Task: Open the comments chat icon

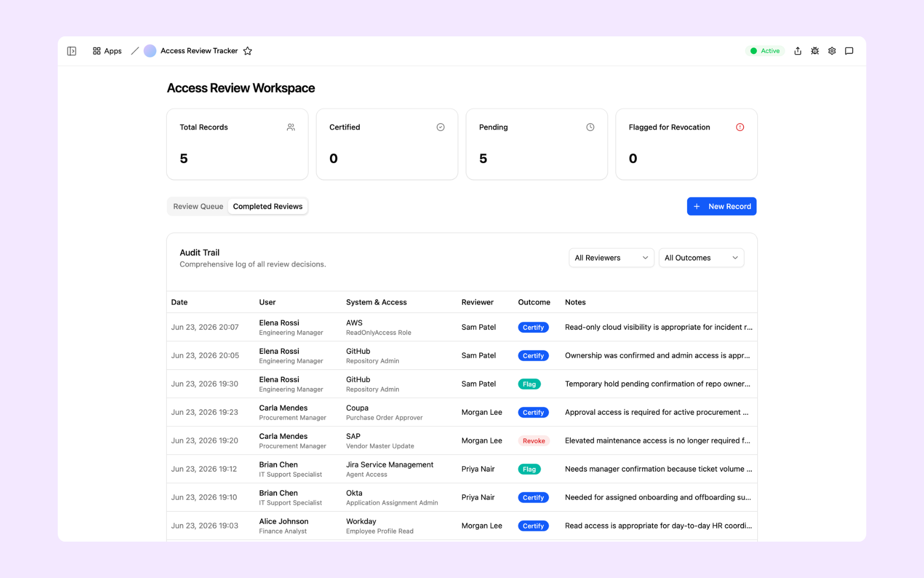Action: click(x=849, y=51)
